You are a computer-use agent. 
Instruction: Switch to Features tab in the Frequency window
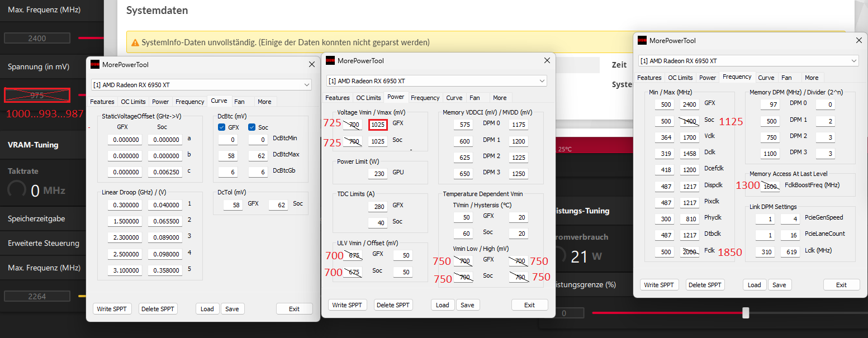[649, 78]
